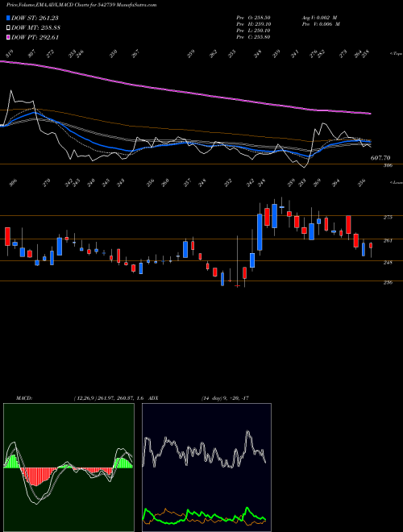Viewport: 403px width, 532px height.
Task: Click the white DOW MT legend swatch
Action: click(8, 27)
